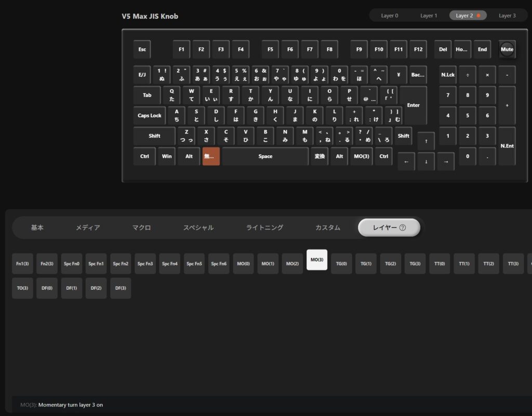This screenshot has width=532, height=416.
Task: Select the yen symbol key
Action: click(398, 74)
